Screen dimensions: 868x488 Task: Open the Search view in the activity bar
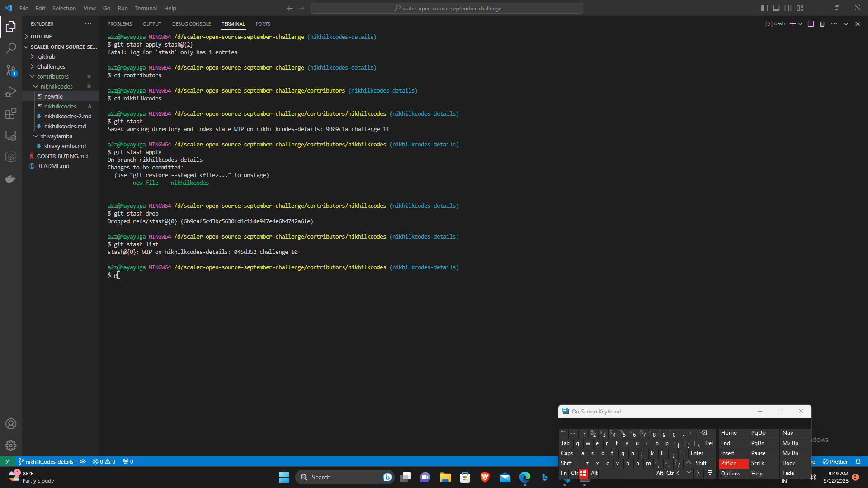click(x=11, y=48)
